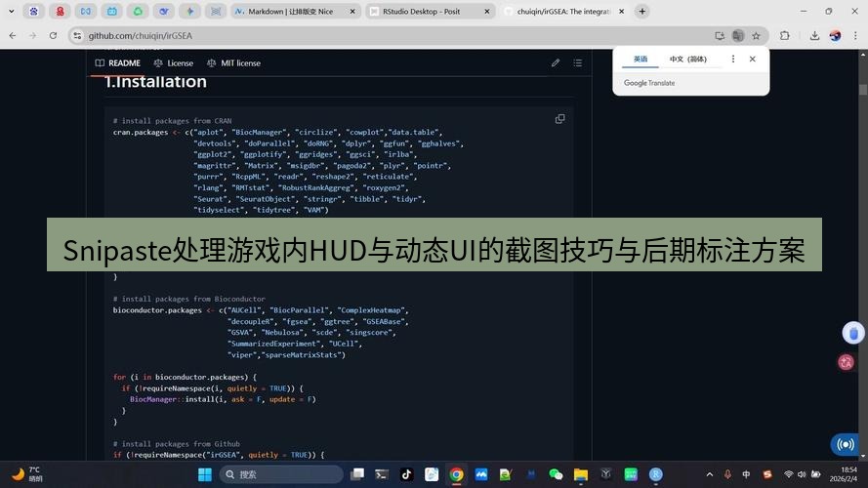Image resolution: width=868 pixels, height=488 pixels.
Task: Click the microphone tray icon
Action: pos(728,474)
